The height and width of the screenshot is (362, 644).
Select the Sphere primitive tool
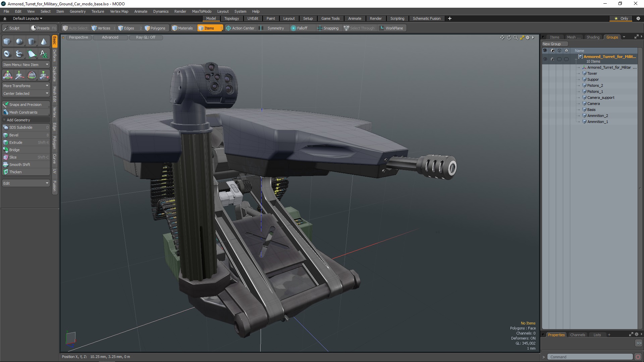(19, 42)
